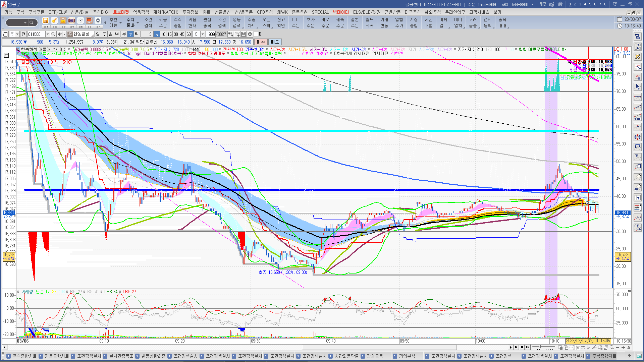Toggle the D checkbox

pos(256,34)
